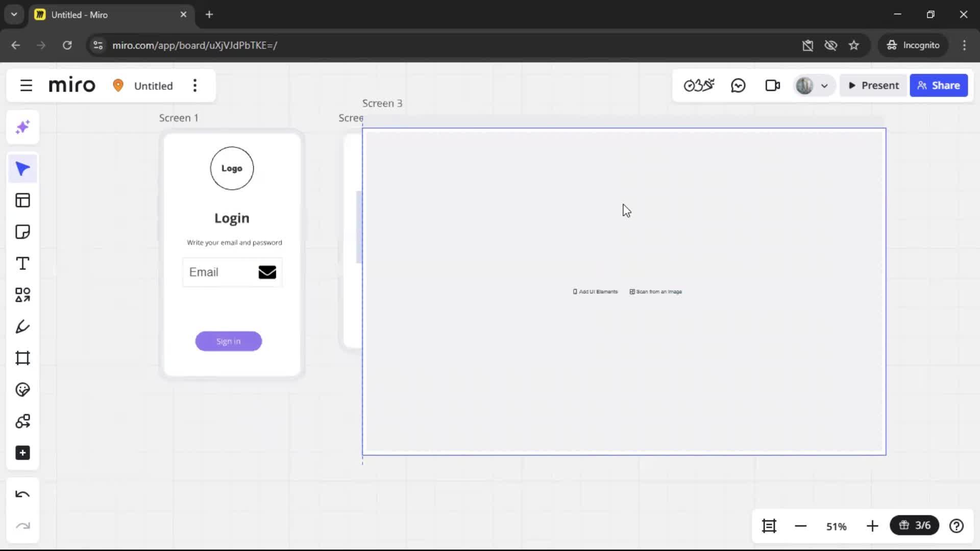The image size is (980, 551).
Task: Click the 51% zoom level value
Action: pyautogui.click(x=836, y=527)
